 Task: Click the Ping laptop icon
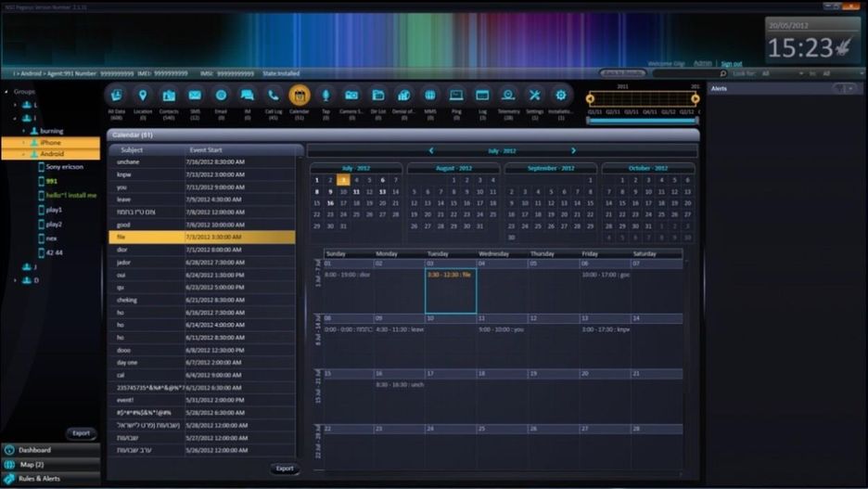tap(456, 96)
